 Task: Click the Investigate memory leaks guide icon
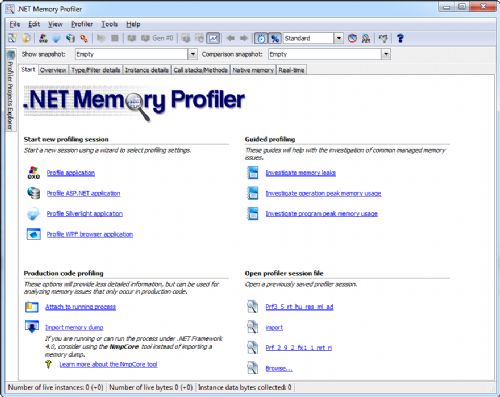point(253,173)
